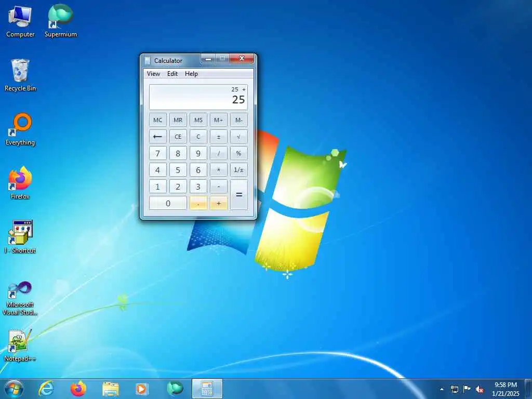Click the Calculator title bar icon
The height and width of the screenshot is (399, 532).
tap(148, 61)
